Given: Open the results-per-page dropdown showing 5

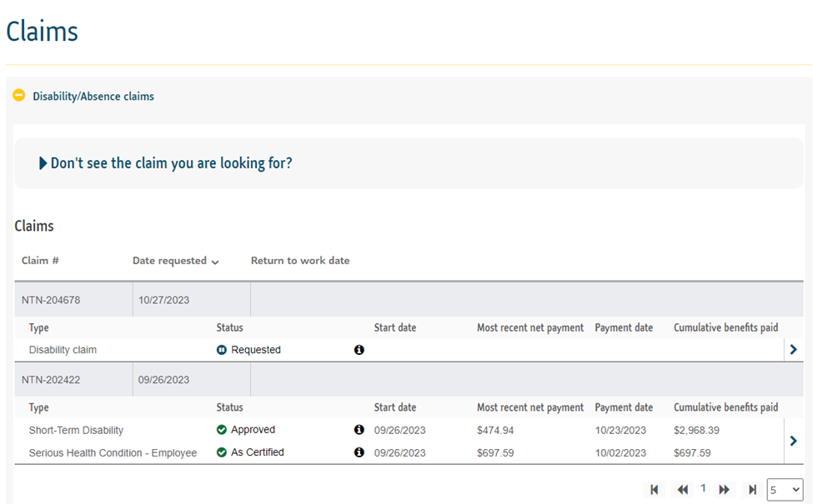Looking at the screenshot, I should coord(785,490).
